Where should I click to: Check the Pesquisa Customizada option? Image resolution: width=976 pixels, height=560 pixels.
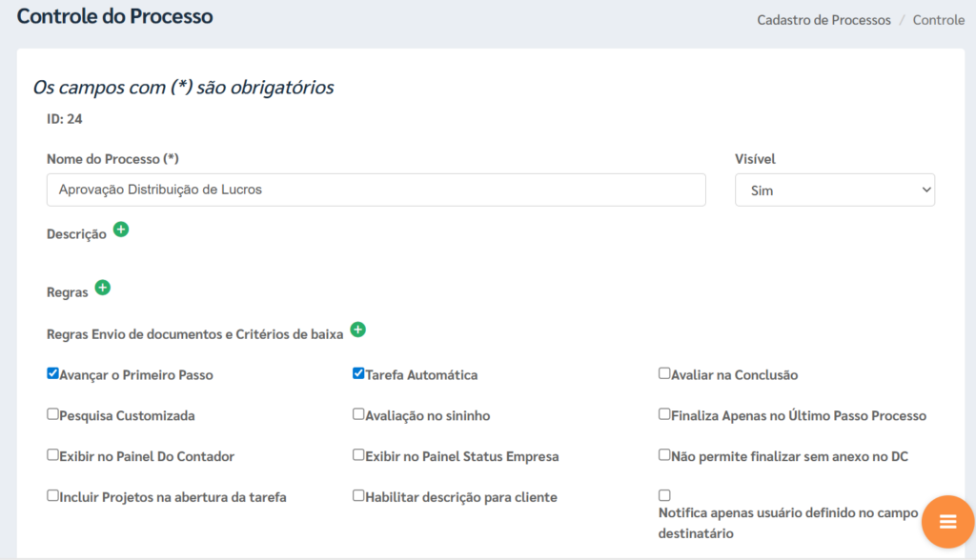53,415
